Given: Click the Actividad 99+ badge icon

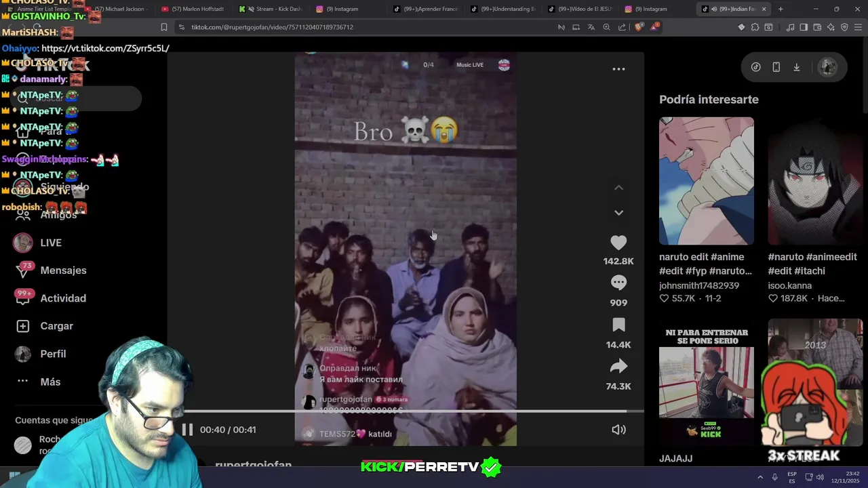Looking at the screenshot, I should tap(23, 298).
